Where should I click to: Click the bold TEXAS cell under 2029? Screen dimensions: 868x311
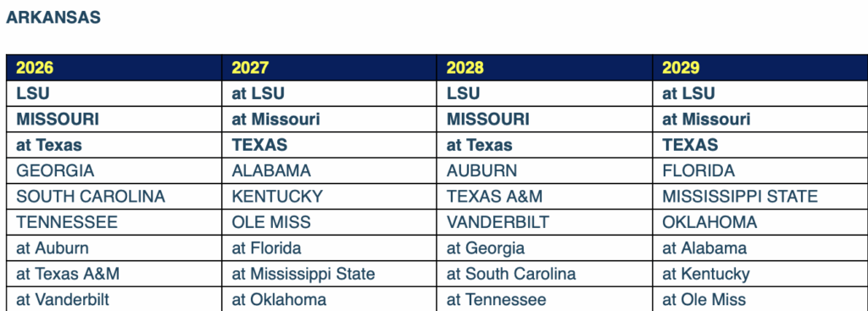760,145
